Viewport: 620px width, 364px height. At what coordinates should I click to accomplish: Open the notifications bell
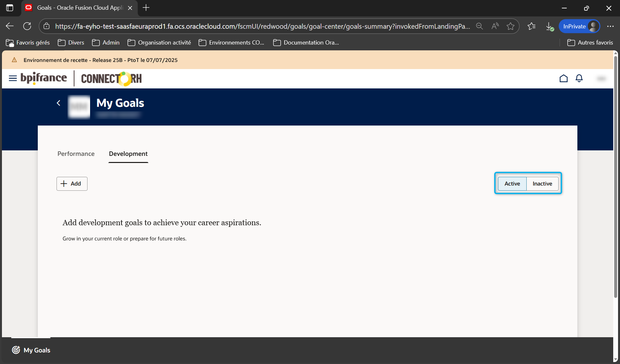579,78
